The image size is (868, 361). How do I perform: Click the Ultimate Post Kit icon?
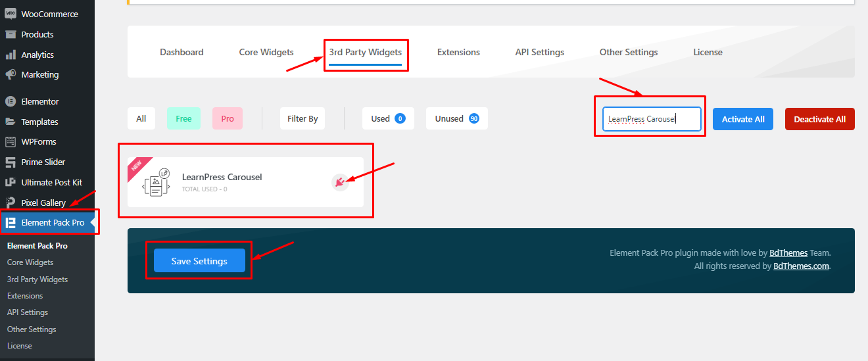point(11,182)
